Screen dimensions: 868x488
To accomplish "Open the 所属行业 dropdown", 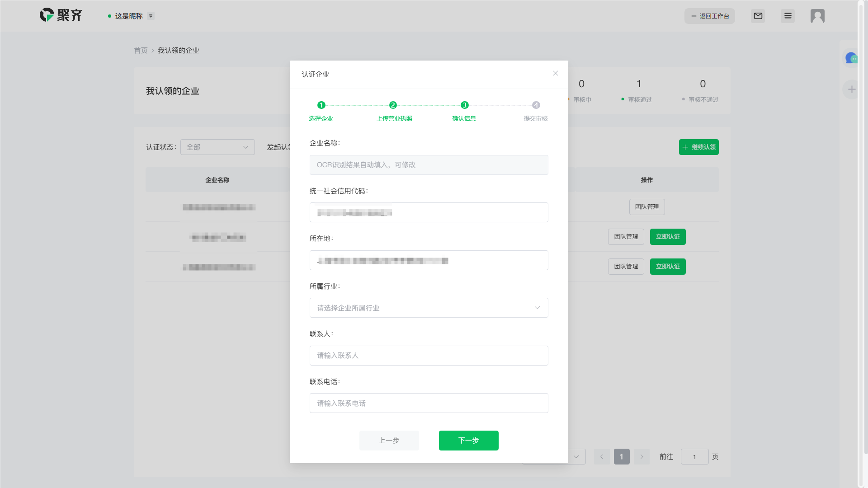I will (x=429, y=308).
